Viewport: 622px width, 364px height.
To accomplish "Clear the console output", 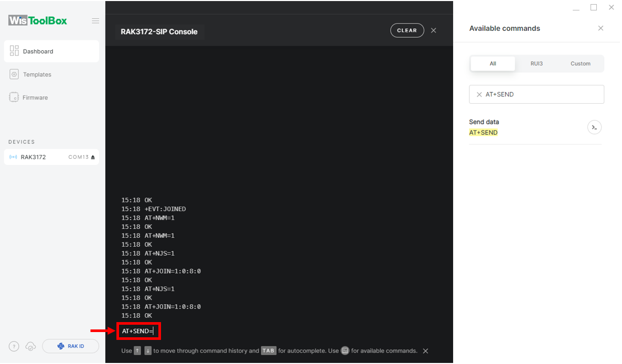I will pos(407,30).
